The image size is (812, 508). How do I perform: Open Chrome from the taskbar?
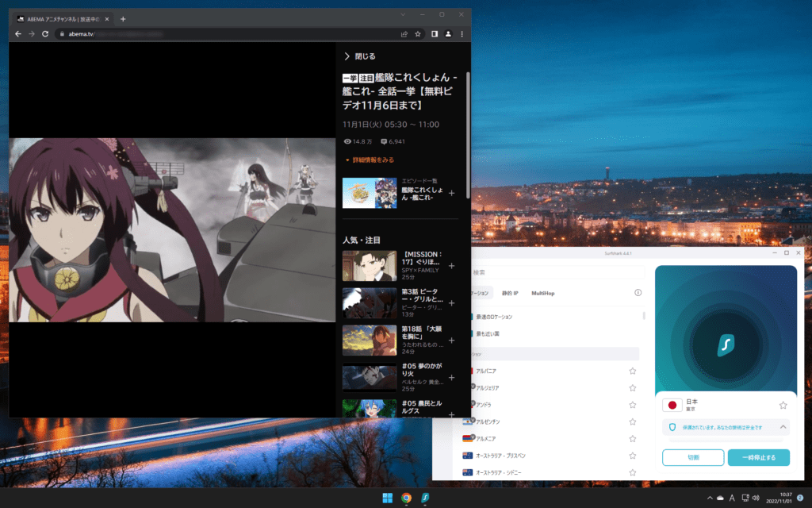pos(406,498)
